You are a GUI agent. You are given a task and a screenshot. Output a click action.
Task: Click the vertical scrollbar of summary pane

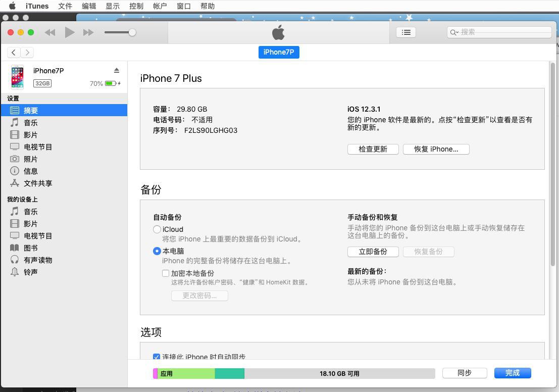(x=552, y=164)
